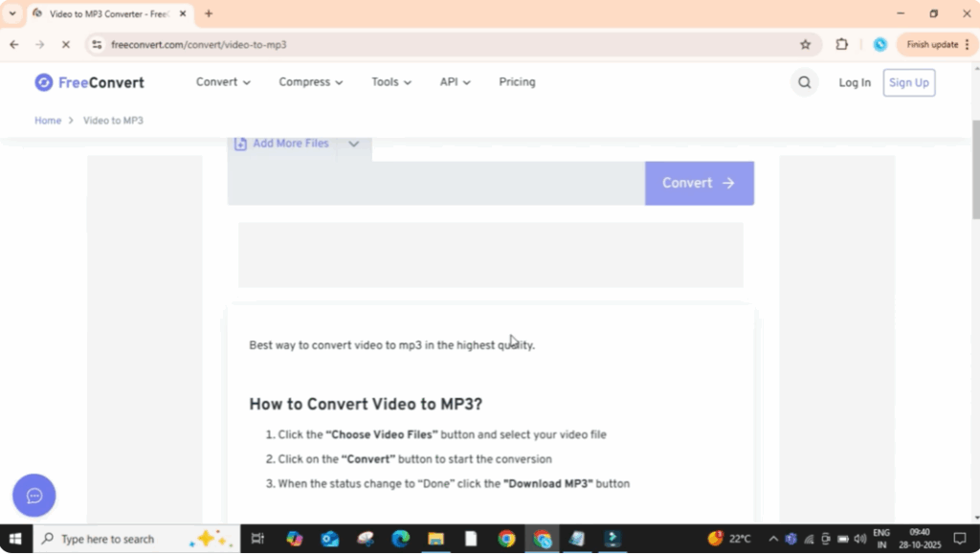Screen dimensions: 980x554
Task: Click the Windows taskbar search box
Action: click(134, 539)
